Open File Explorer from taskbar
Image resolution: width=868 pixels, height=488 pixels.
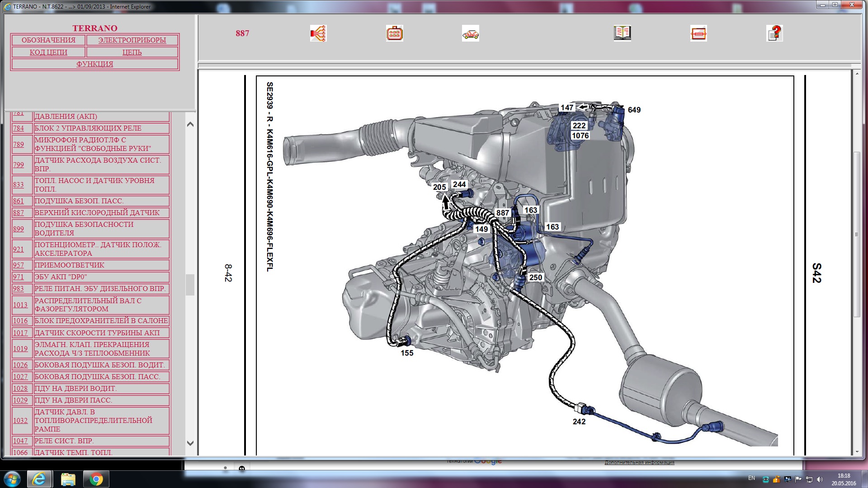[68, 479]
